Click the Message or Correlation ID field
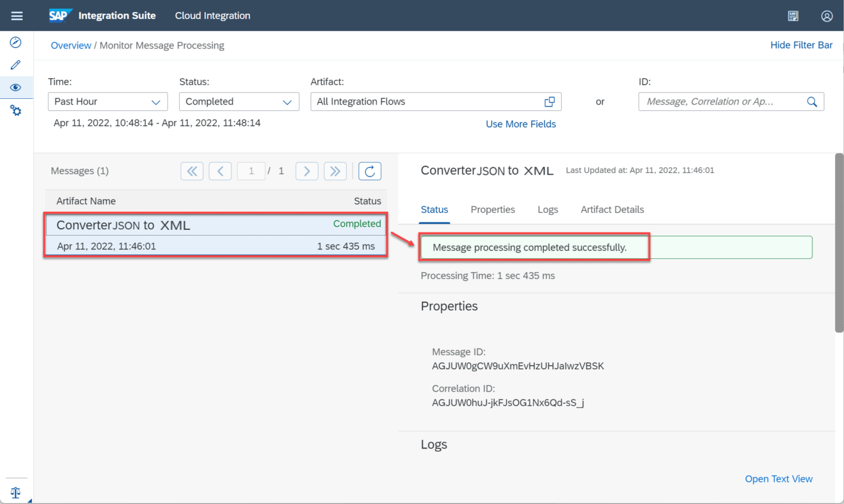This screenshot has width=844, height=504. (731, 101)
